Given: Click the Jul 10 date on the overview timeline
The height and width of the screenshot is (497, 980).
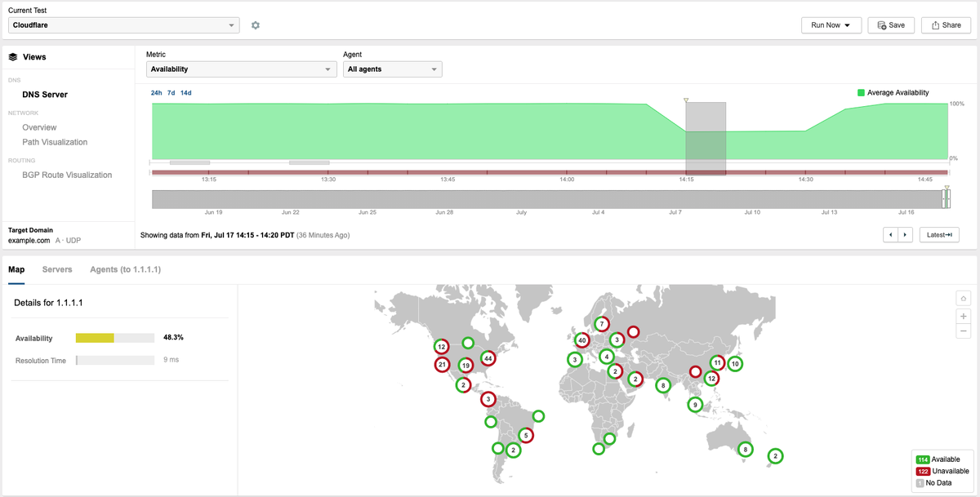Looking at the screenshot, I should [x=751, y=212].
